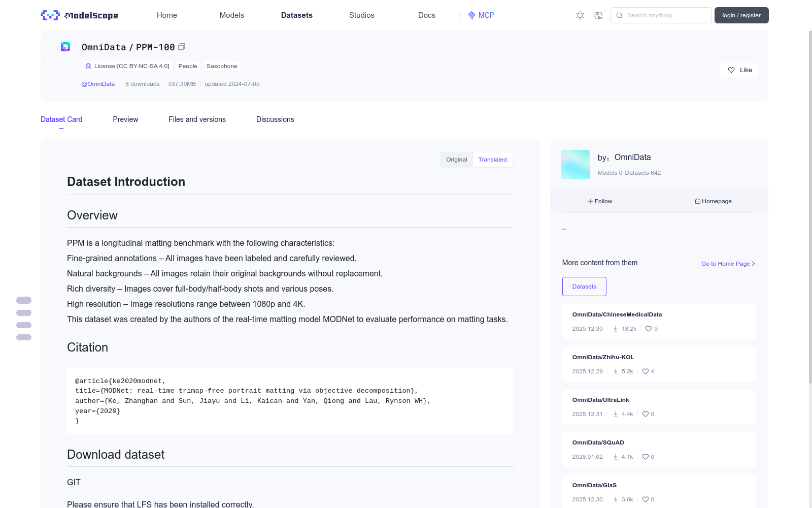Open the @OmniData owner link
The height and width of the screenshot is (508, 812).
point(98,84)
